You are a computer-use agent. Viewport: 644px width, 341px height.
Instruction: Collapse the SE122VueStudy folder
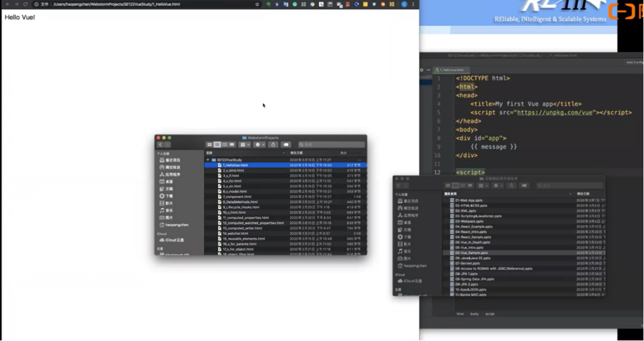(x=208, y=160)
